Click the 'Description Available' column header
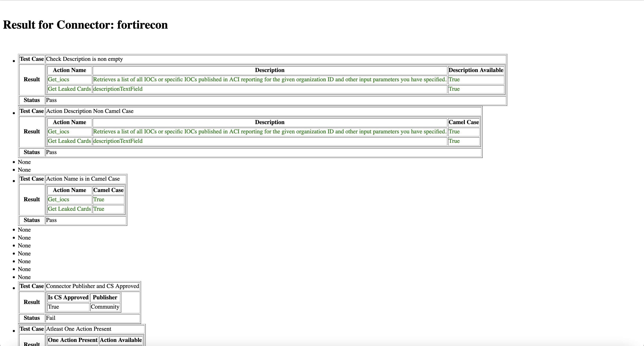The image size is (644, 346). click(x=476, y=70)
